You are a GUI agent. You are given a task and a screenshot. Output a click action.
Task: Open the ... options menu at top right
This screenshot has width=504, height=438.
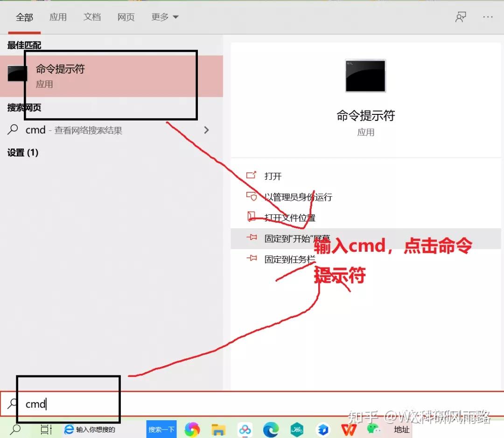click(488, 17)
